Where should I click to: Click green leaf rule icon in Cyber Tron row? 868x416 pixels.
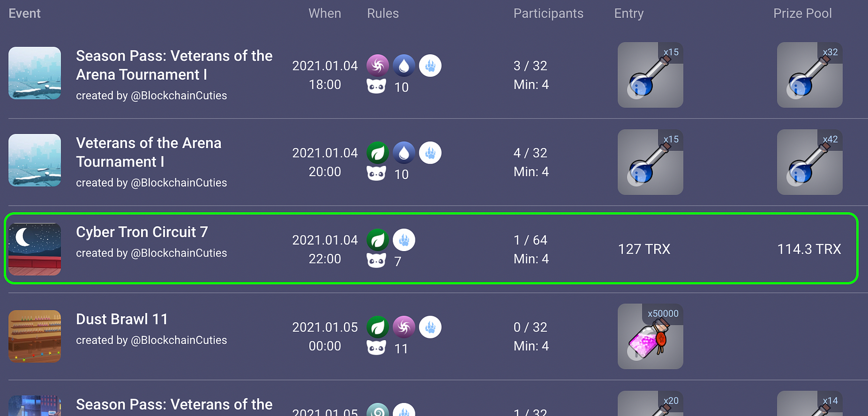[x=378, y=240]
